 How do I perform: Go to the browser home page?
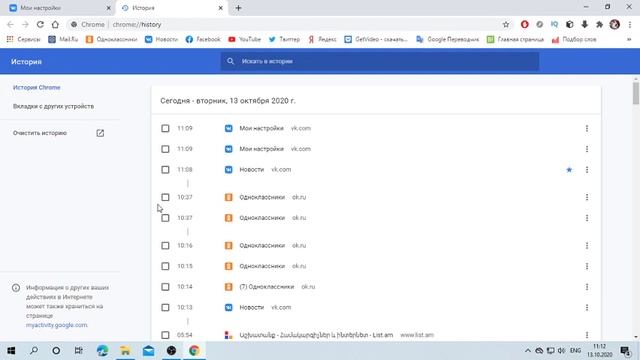pyautogui.click(x=55, y=24)
